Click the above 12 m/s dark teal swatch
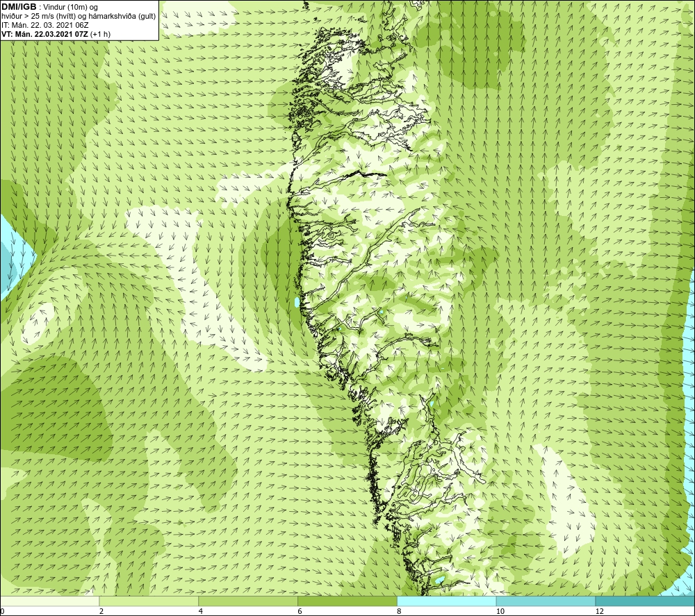Image resolution: width=695 pixels, height=616 pixels. tap(646, 601)
